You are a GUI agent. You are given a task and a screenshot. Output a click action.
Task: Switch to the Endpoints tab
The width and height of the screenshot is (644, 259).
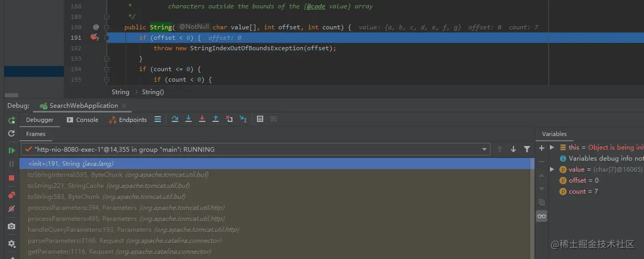coord(128,120)
